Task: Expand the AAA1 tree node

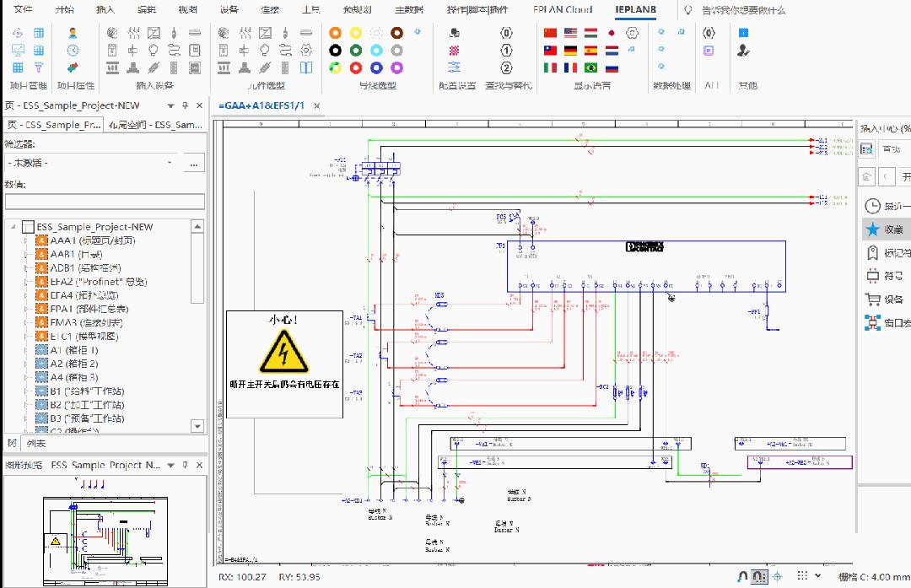Action: pos(26,241)
